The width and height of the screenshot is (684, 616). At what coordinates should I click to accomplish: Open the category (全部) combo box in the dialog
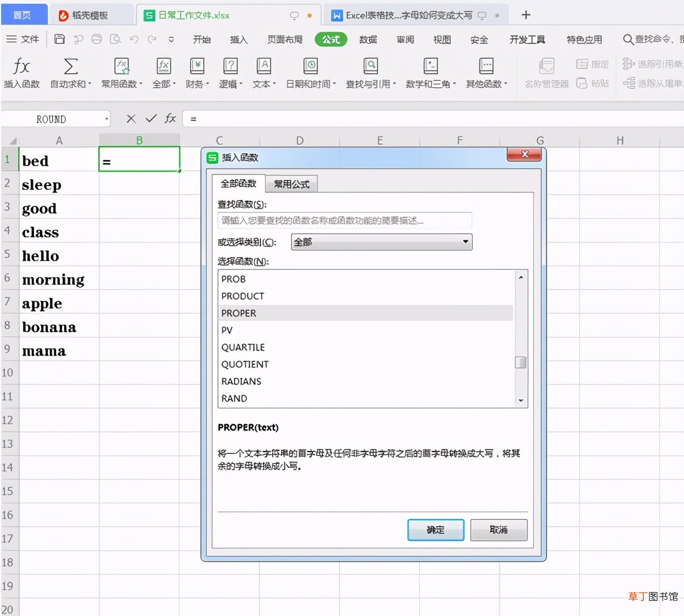(x=382, y=242)
